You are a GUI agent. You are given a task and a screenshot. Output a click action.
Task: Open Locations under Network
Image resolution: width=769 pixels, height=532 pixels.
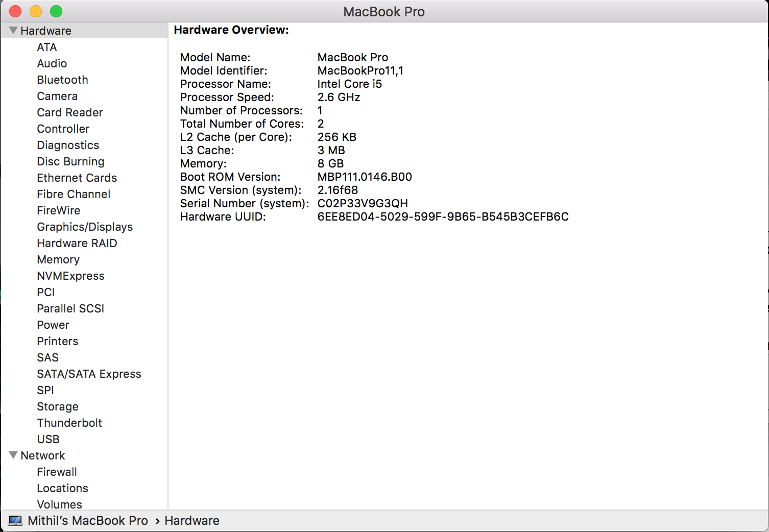[x=62, y=488]
